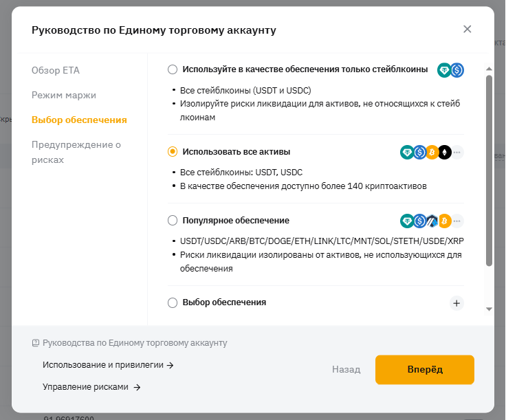Click the Arbitrum icon in 'Популярное обеспечение' row
Viewport: 506px width, 420px height.
432,221
